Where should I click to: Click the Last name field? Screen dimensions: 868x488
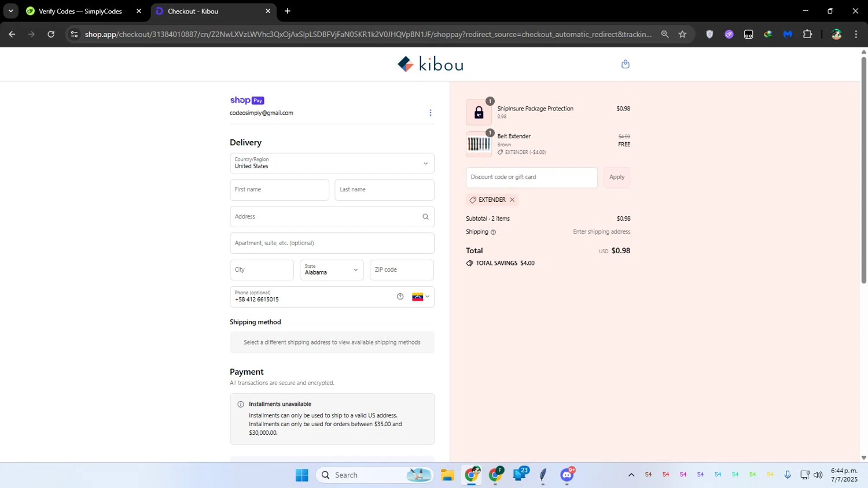384,190
